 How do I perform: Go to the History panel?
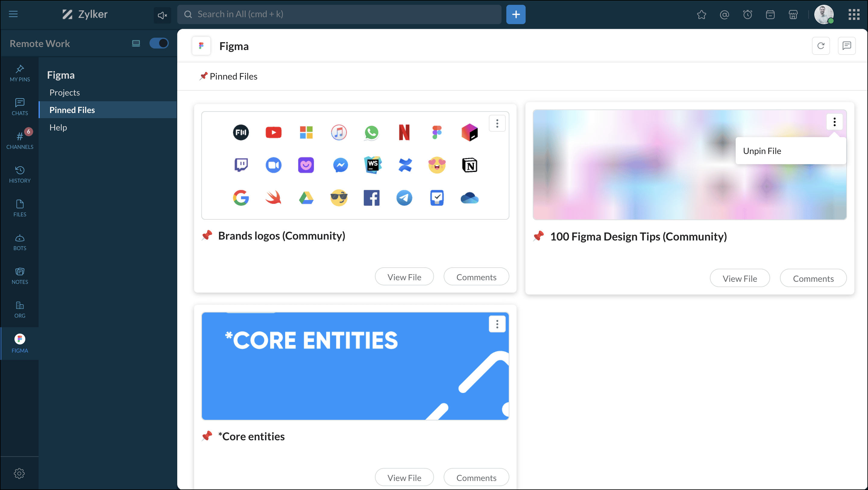coord(20,174)
